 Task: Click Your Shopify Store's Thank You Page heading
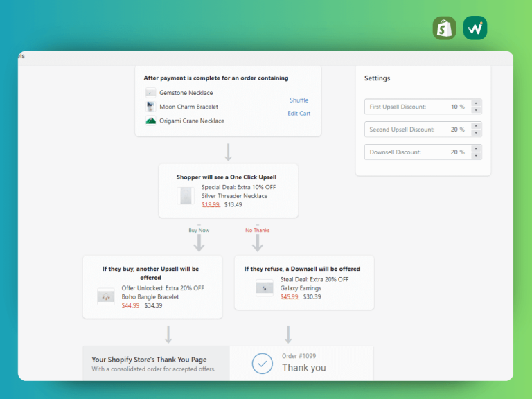point(149,360)
